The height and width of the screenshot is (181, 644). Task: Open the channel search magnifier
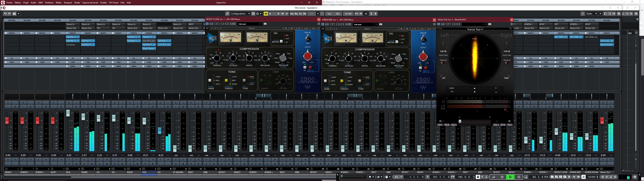[227, 14]
